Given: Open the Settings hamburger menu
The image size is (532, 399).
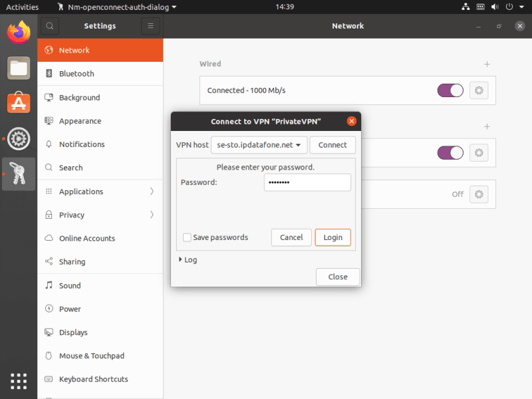Looking at the screenshot, I should pos(150,26).
